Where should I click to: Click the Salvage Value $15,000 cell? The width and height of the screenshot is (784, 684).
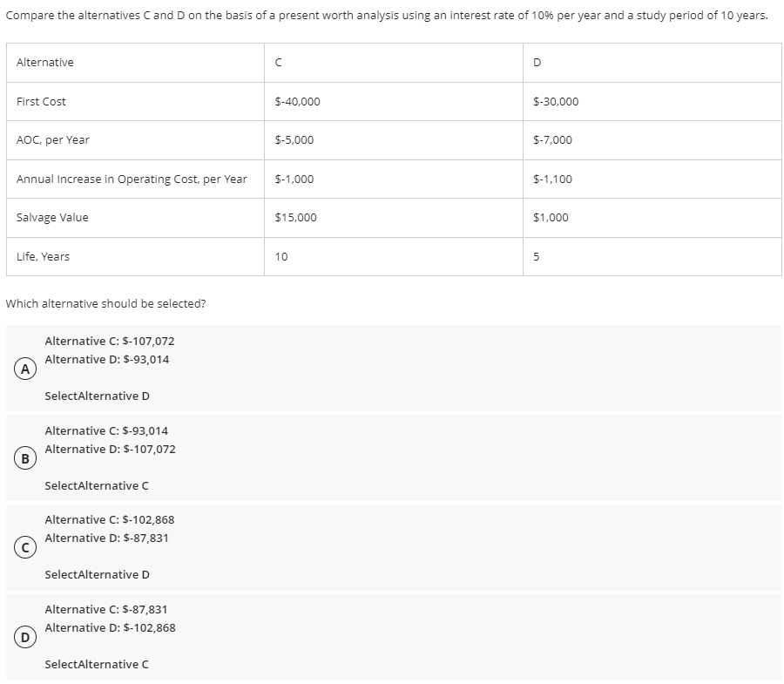394,218
